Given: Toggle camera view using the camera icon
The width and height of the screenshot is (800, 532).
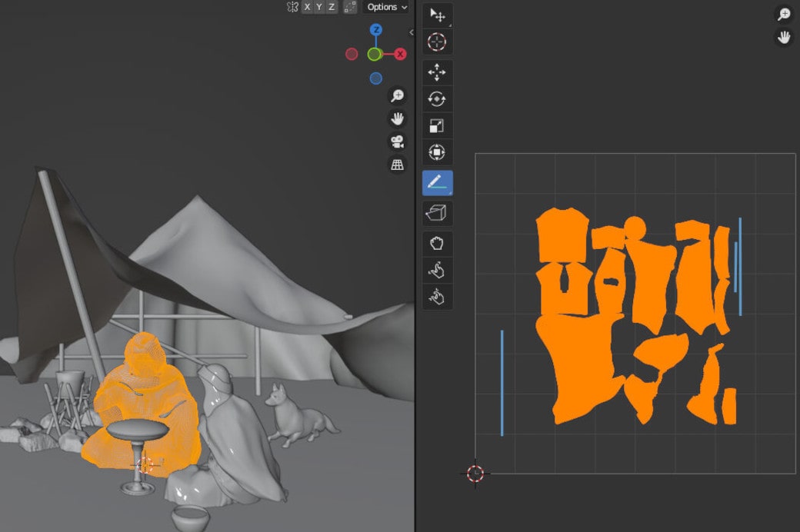Looking at the screenshot, I should (396, 142).
